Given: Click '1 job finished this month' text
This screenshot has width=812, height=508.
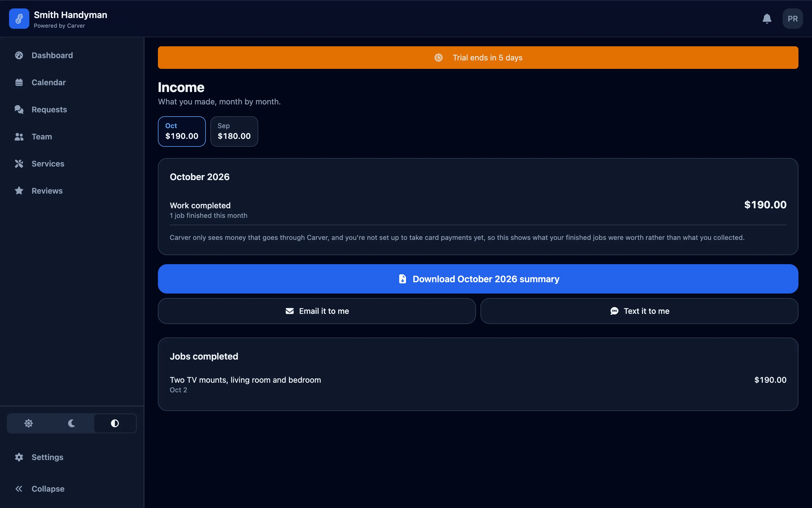Looking at the screenshot, I should coord(208,216).
